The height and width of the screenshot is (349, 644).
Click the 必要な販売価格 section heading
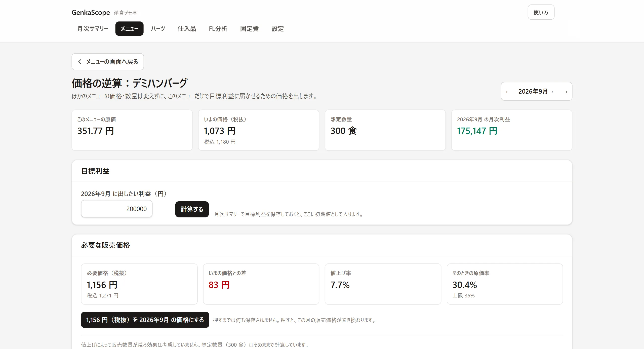105,245
